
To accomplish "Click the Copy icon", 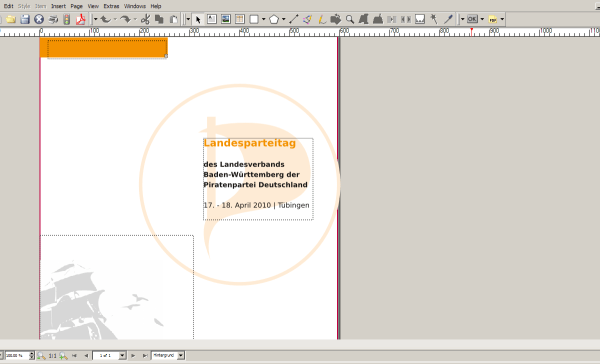I will [x=159, y=19].
